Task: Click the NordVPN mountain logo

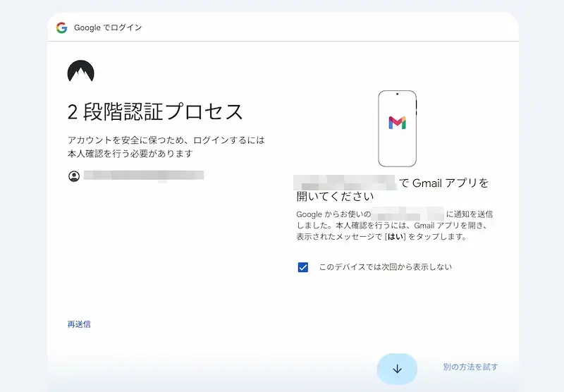Action: pos(81,71)
